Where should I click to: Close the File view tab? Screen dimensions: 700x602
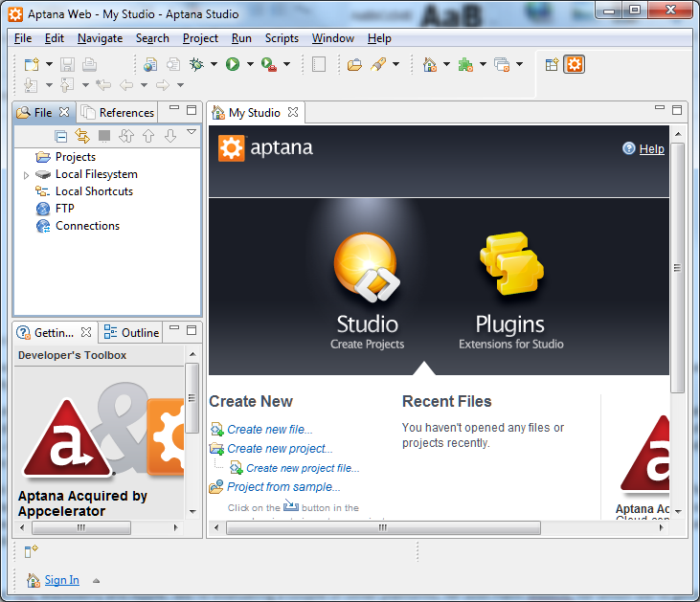[64, 112]
